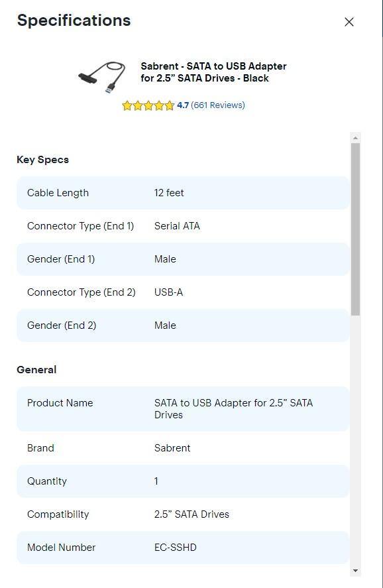This screenshot has width=383, height=588.
Task: Select the Model Number EC-SSHD value
Action: click(176, 547)
